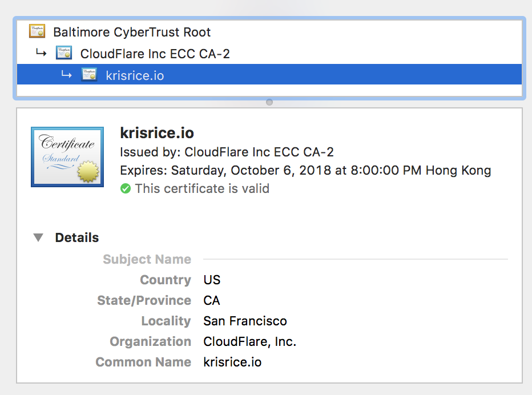
Task: Click the Country value 'US'
Action: [x=212, y=280]
